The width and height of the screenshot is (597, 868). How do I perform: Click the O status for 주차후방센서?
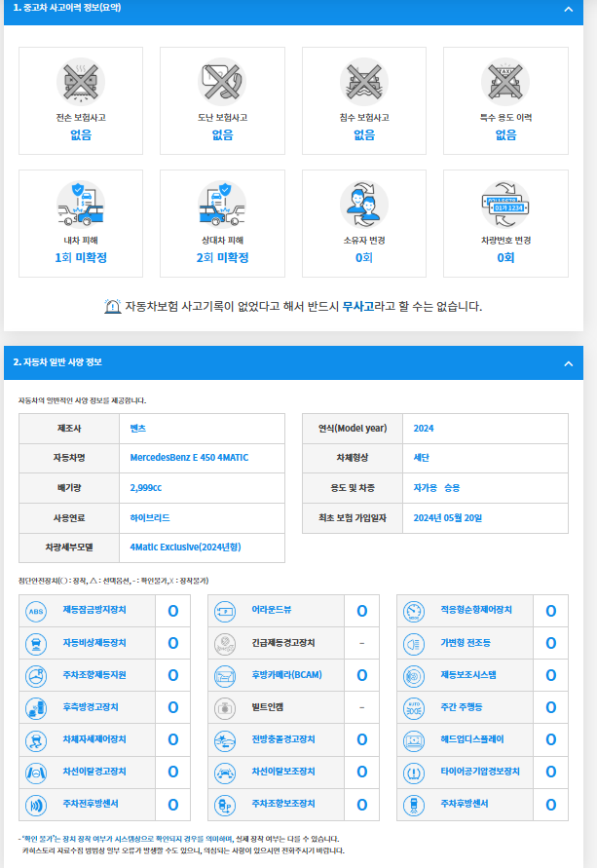coord(551,805)
